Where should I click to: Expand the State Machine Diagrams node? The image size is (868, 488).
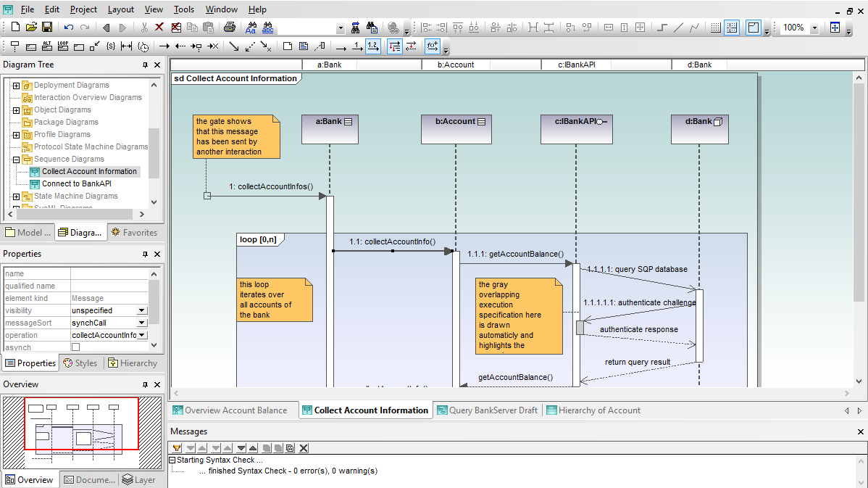[x=16, y=197]
